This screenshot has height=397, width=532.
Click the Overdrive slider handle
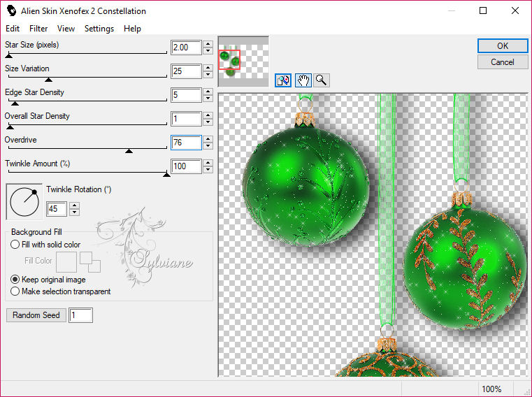(x=129, y=151)
